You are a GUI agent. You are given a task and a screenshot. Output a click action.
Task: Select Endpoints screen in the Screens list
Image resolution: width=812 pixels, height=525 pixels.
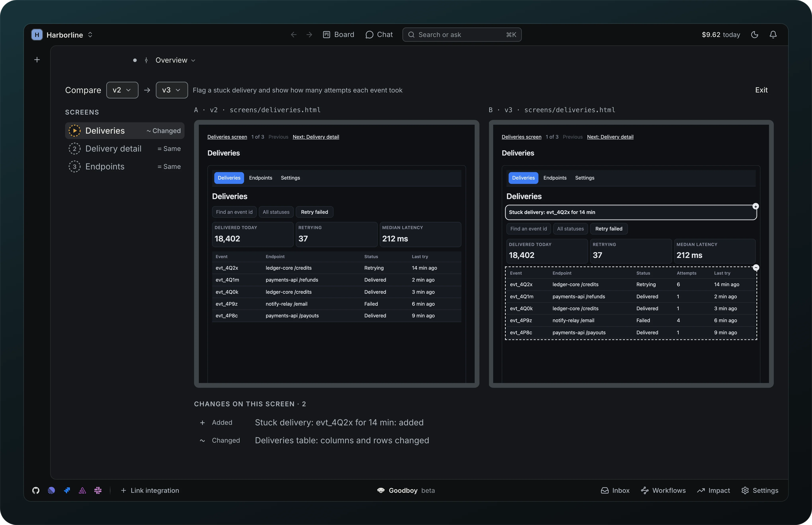125,166
